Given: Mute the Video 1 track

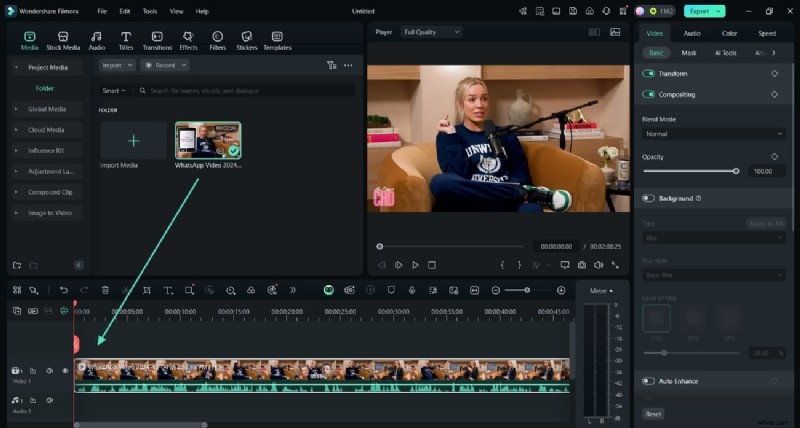Looking at the screenshot, I should (x=49, y=370).
